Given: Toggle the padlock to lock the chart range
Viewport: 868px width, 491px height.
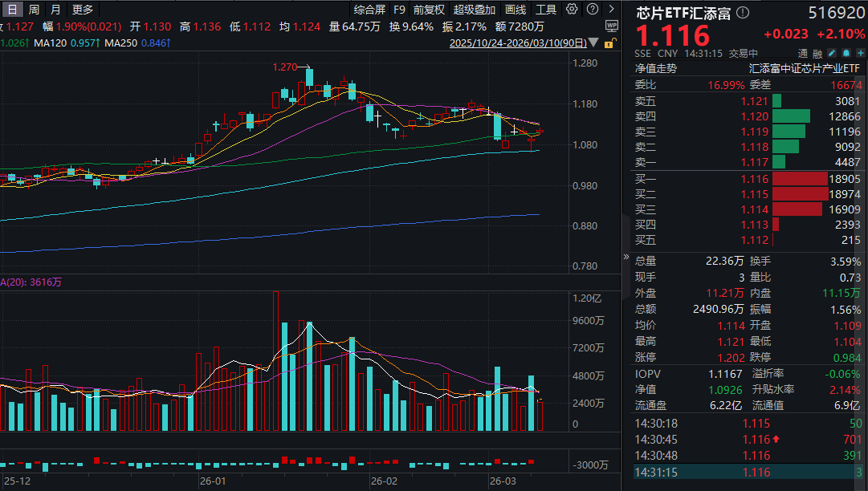Looking at the screenshot, I should pyautogui.click(x=608, y=44).
